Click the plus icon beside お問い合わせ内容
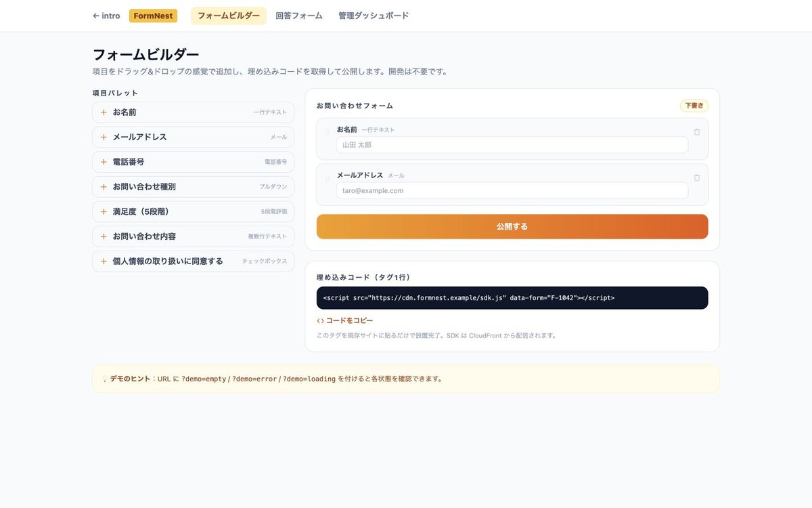 point(104,236)
